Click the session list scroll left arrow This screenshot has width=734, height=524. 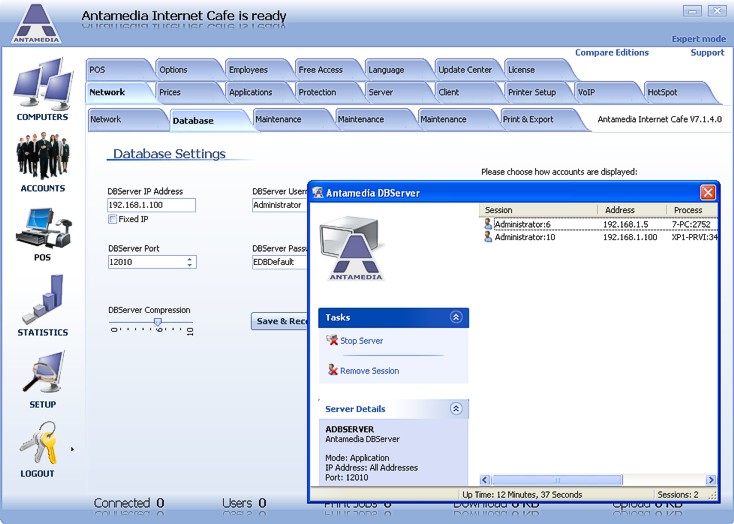pyautogui.click(x=485, y=480)
